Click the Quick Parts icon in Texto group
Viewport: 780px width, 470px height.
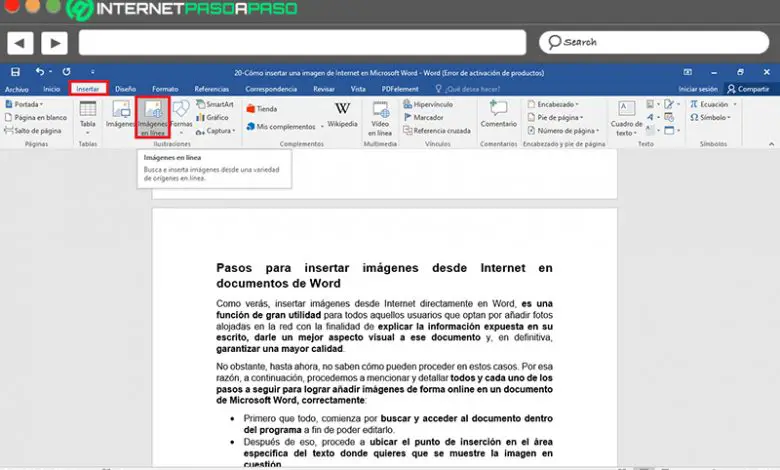coord(651,104)
